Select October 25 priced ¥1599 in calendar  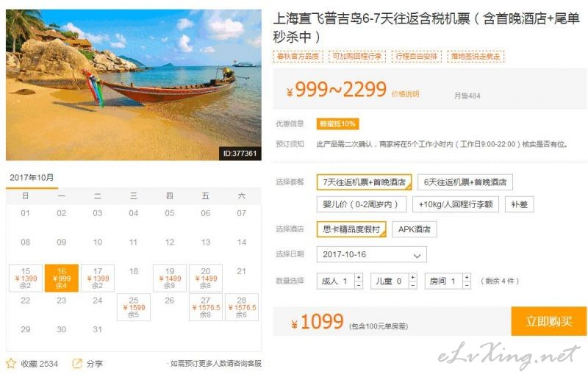coord(134,307)
